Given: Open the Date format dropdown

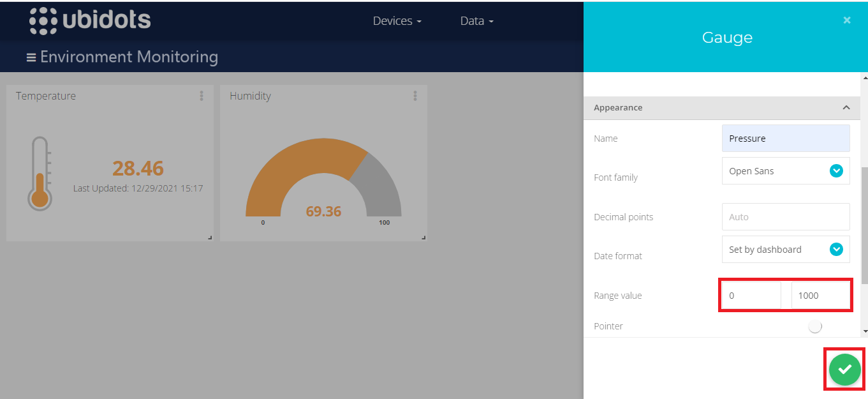Looking at the screenshot, I should [786, 250].
